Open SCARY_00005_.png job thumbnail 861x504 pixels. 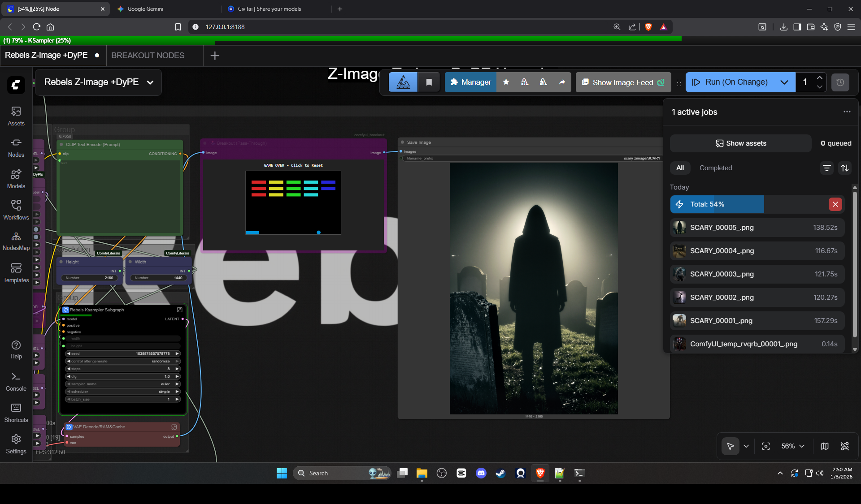[679, 228]
